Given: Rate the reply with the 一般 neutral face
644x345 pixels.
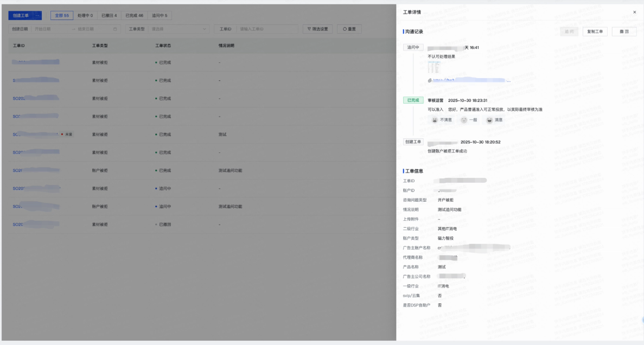Looking at the screenshot, I should pos(464,120).
